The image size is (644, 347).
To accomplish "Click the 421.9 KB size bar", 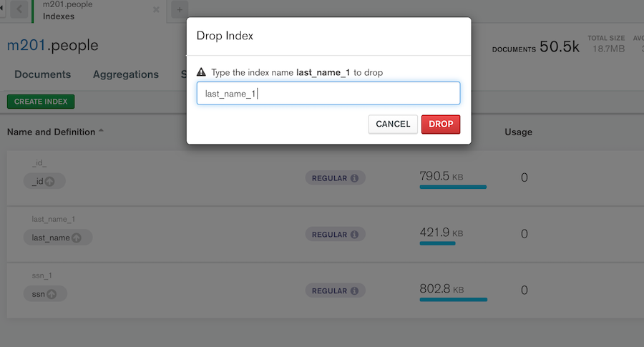I will [x=437, y=243].
